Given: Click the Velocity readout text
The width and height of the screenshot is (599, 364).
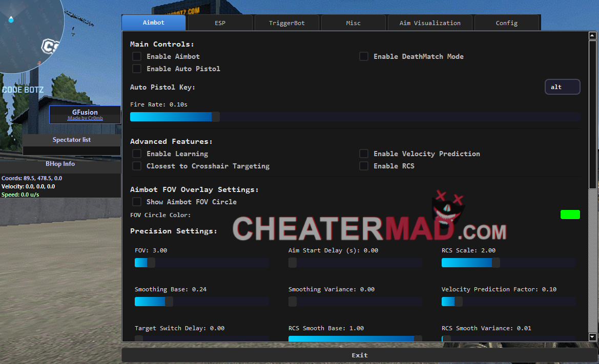Looking at the screenshot, I should click(x=28, y=186).
